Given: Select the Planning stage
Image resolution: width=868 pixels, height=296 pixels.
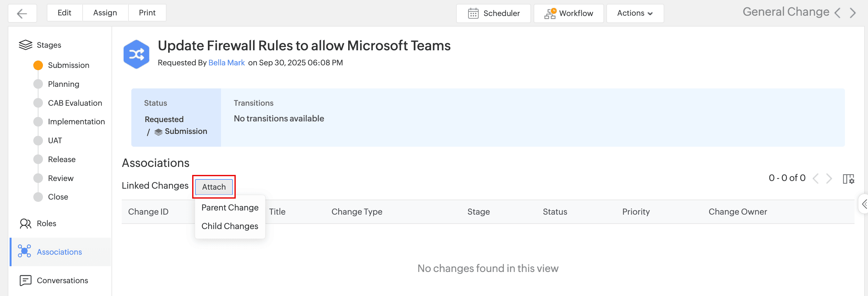Looking at the screenshot, I should point(63,84).
